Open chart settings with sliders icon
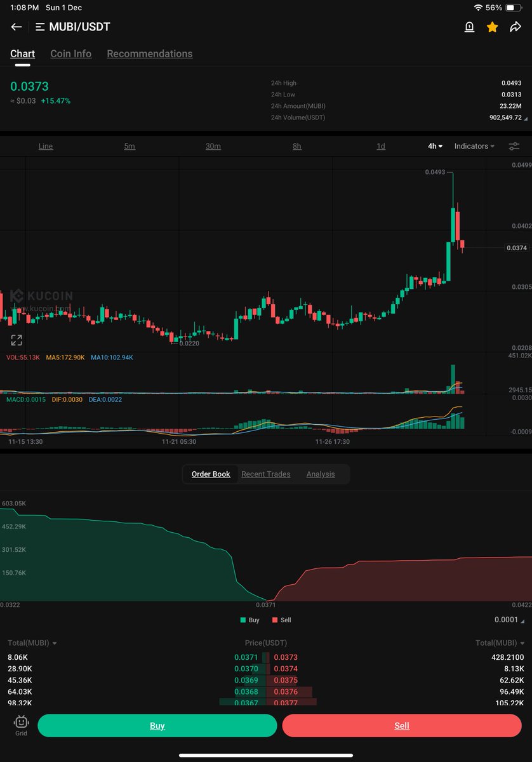This screenshot has height=762, width=532. (x=514, y=146)
